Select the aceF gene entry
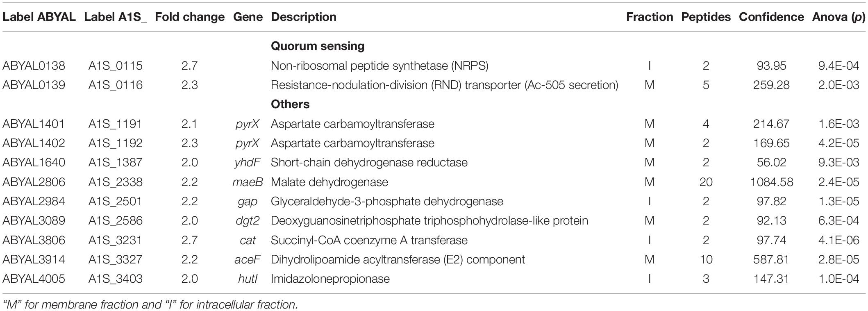Screen dimensions: 868x311 tap(248, 259)
